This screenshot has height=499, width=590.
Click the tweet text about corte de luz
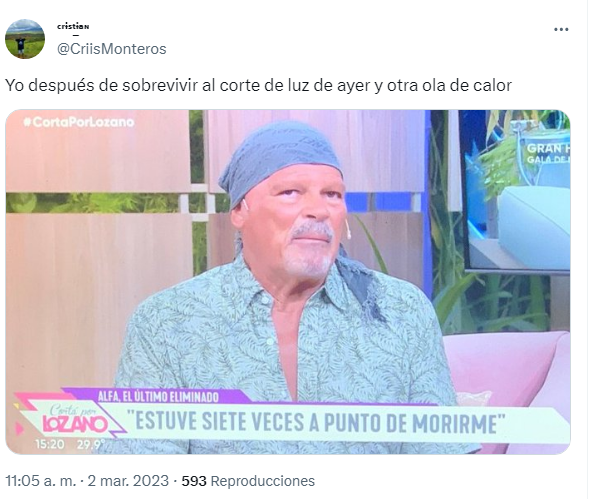click(x=258, y=85)
